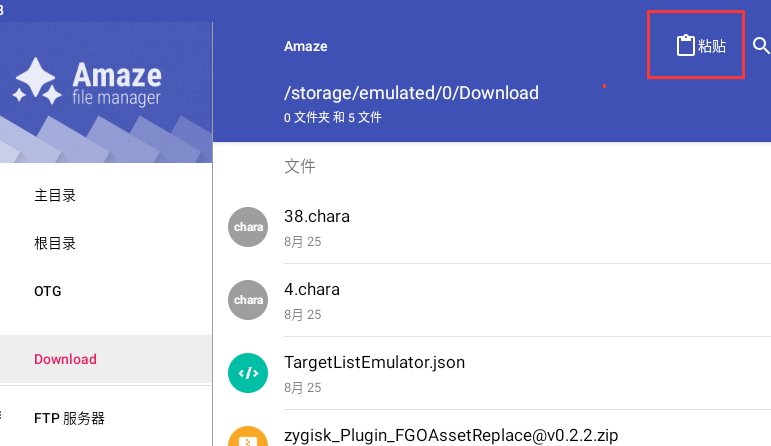Select 4.chara via its gray round icon

(x=248, y=300)
